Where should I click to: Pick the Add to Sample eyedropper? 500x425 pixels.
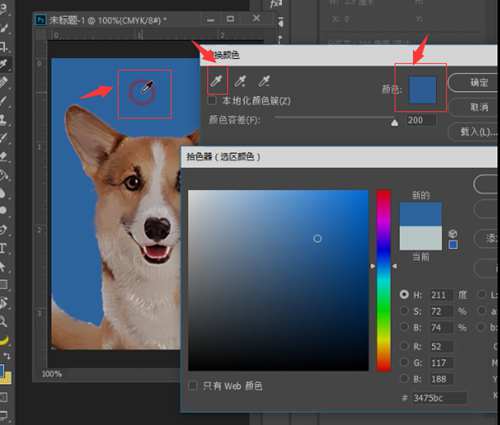click(x=240, y=81)
